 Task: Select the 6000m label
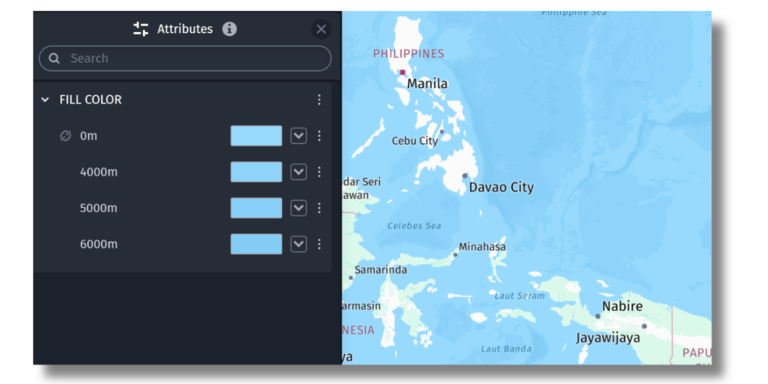(98, 244)
